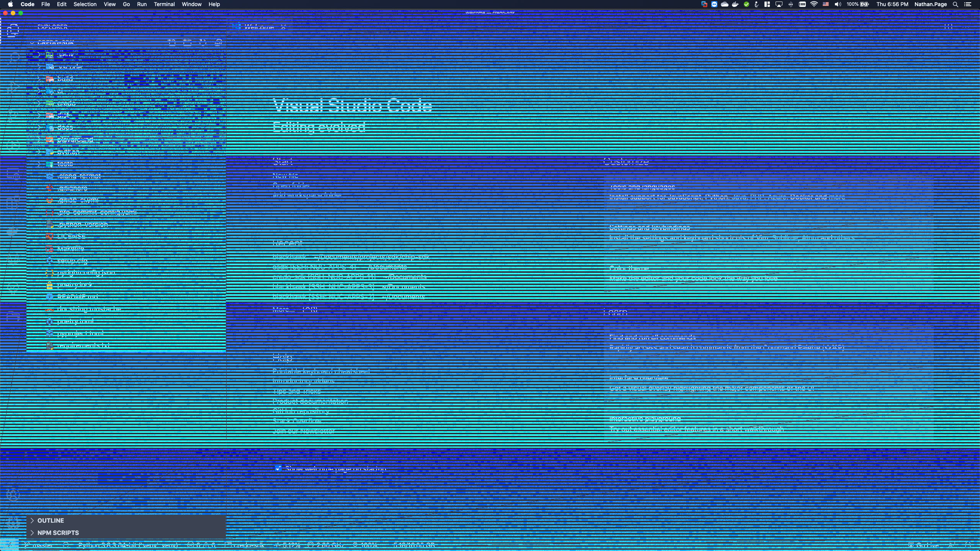Open Join our Newsletter link
The image size is (980, 551).
pos(304,431)
